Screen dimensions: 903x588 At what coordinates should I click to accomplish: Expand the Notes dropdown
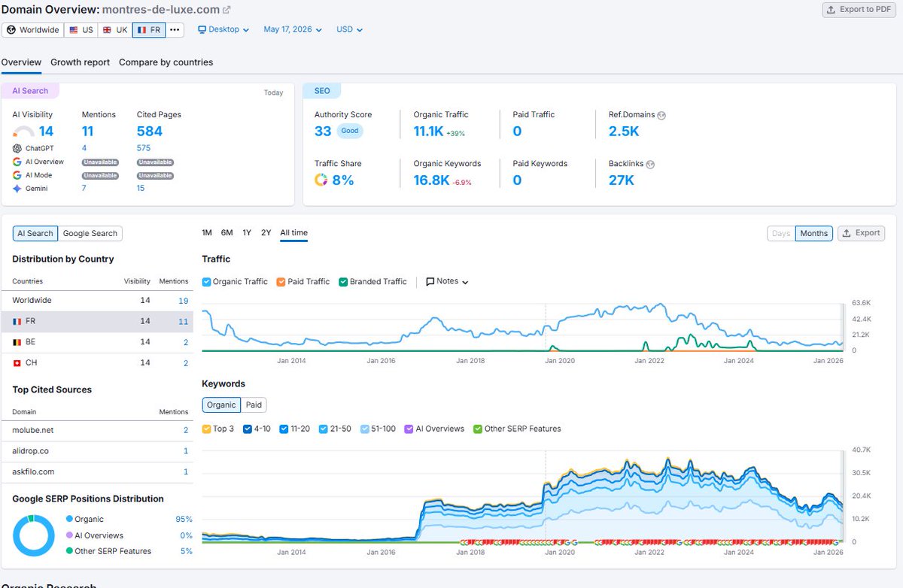click(447, 281)
